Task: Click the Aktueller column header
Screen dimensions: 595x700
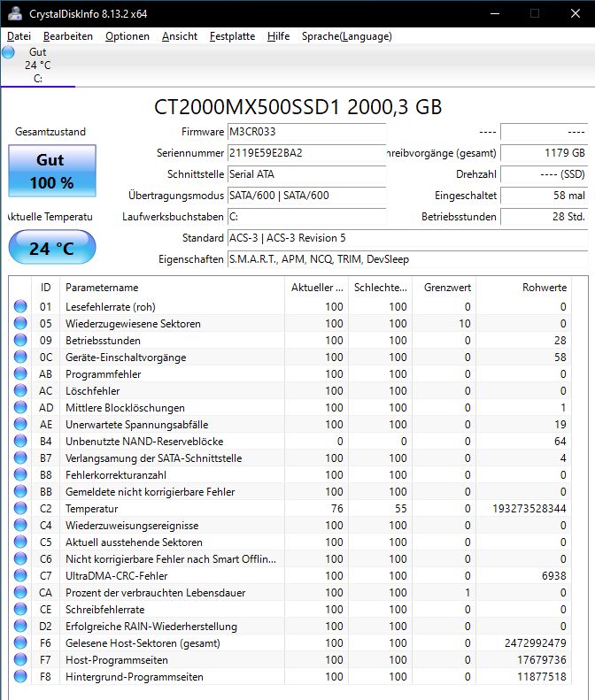Action: point(317,288)
